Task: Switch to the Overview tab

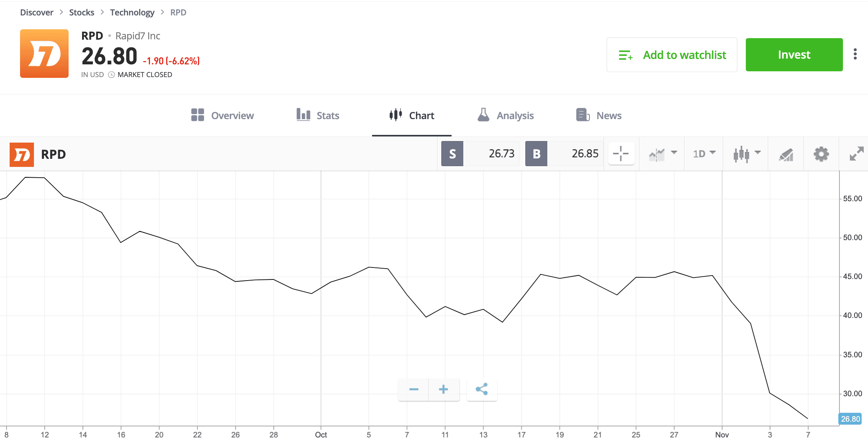Action: (x=222, y=115)
